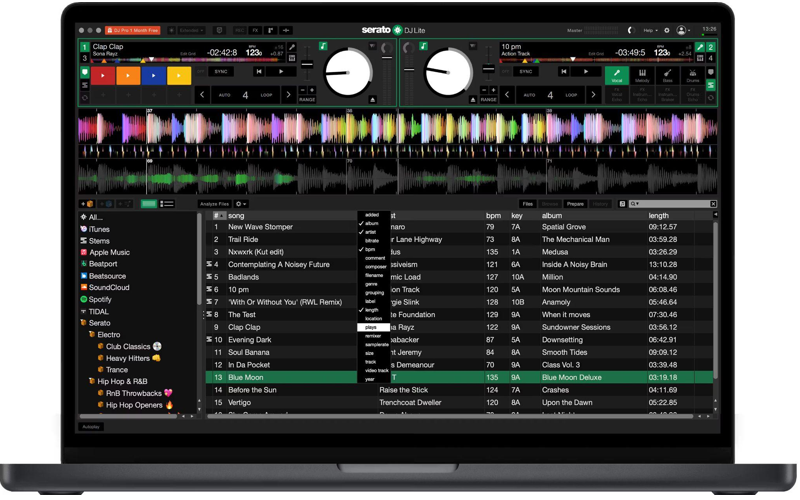The height and width of the screenshot is (500, 800).
Task: Click the pitch fader on deck 2
Action: [489, 68]
